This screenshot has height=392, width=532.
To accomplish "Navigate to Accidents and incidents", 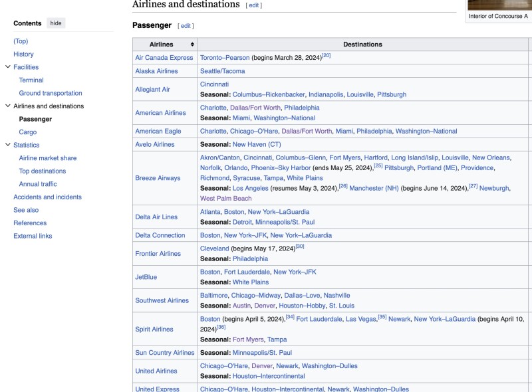I will click(47, 197).
